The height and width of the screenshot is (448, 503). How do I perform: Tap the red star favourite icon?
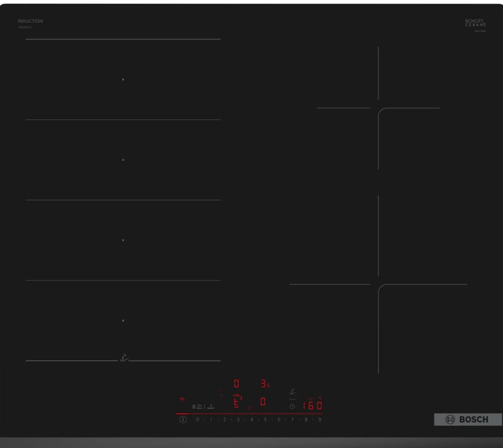250,407
